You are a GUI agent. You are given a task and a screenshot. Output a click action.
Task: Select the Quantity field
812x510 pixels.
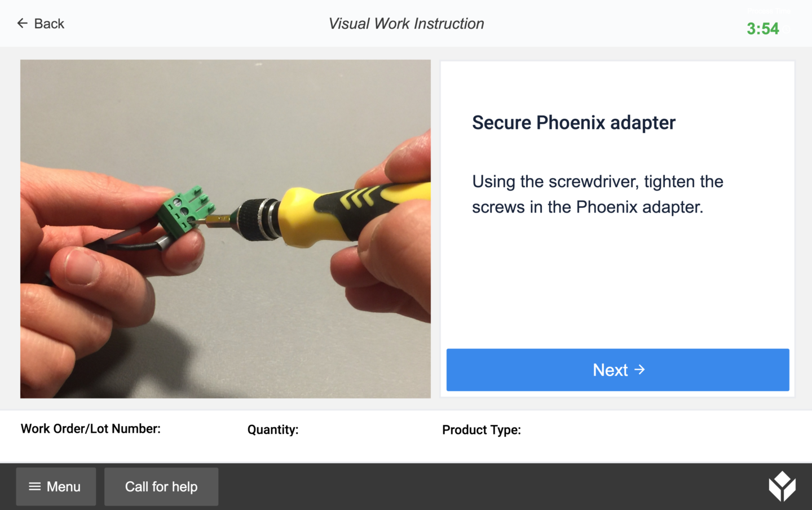(x=273, y=429)
